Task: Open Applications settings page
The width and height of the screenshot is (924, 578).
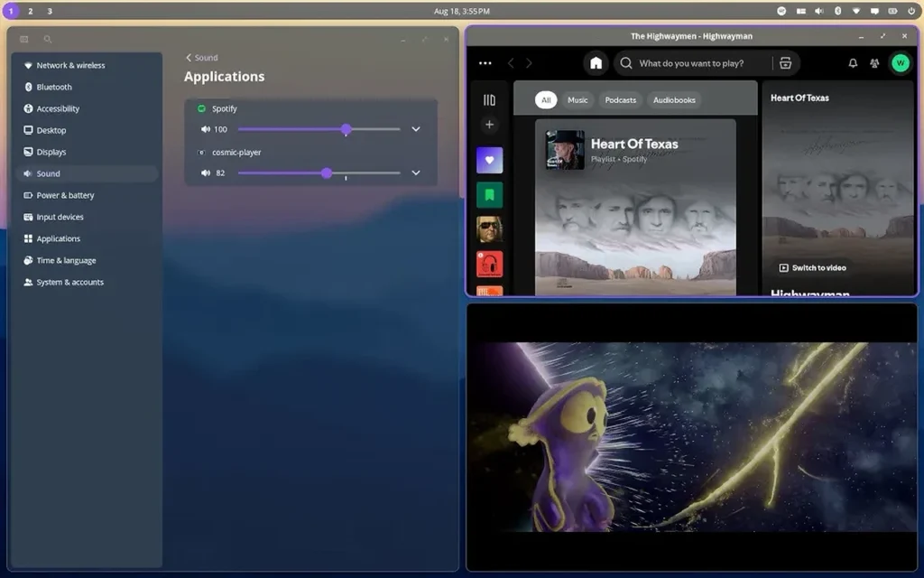Action: pyautogui.click(x=88, y=238)
